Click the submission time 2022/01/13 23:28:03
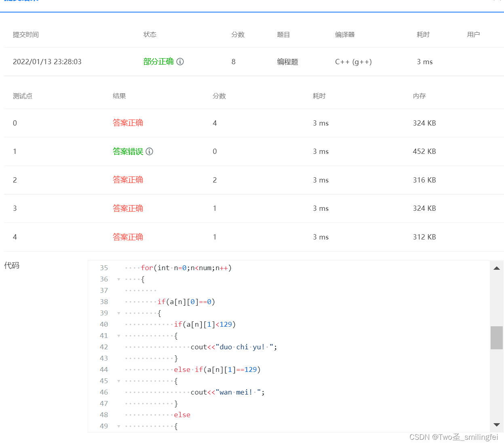Image resolution: width=504 pixels, height=445 pixels. (x=47, y=62)
